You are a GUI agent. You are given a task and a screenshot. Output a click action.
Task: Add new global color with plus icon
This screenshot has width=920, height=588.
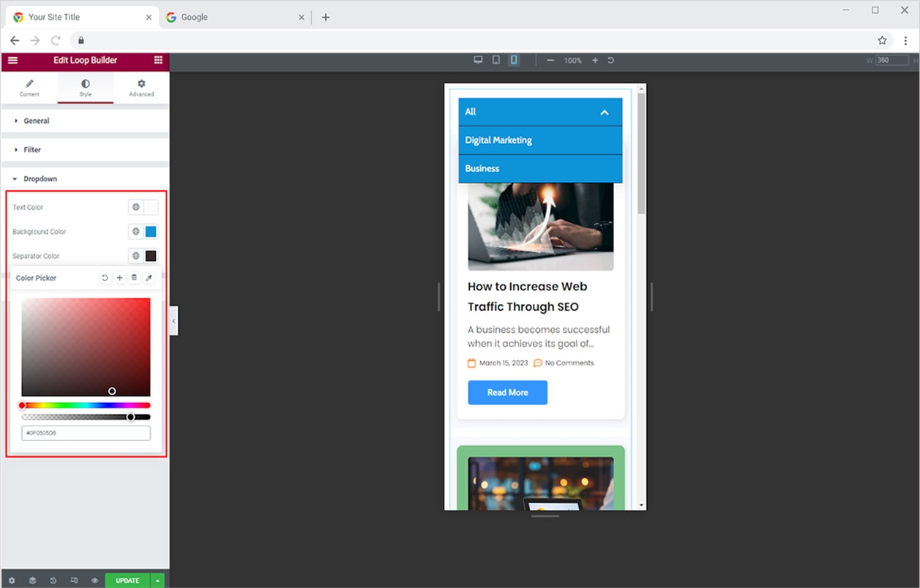120,278
